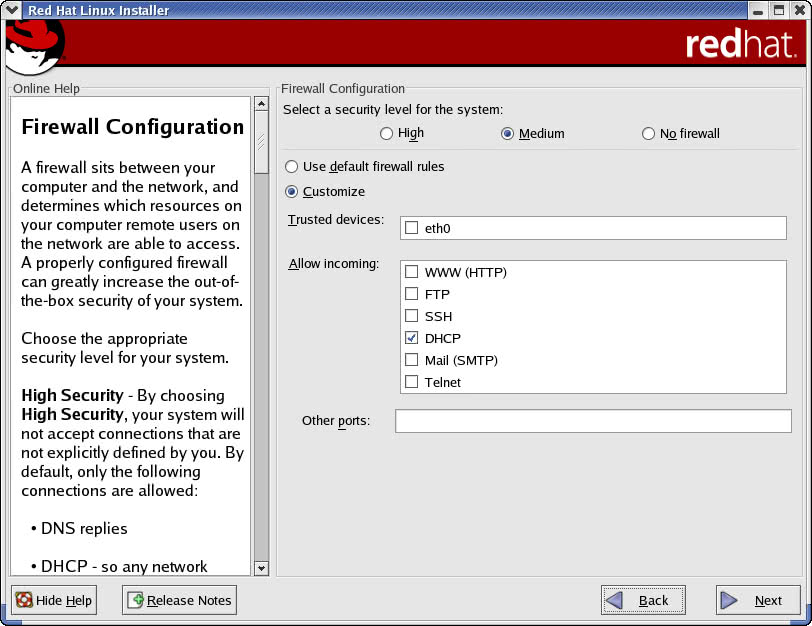Enable the SSH incoming checkbox
This screenshot has width=812, height=626.
(411, 316)
